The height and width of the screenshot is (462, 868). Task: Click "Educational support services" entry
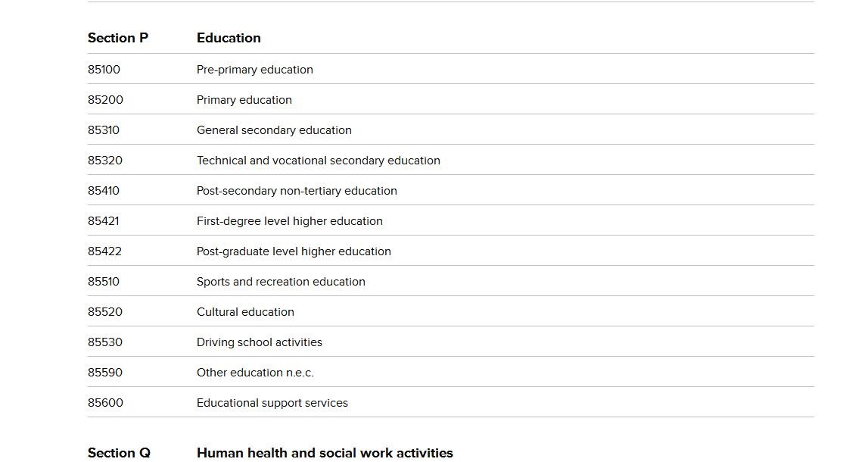pyautogui.click(x=272, y=403)
